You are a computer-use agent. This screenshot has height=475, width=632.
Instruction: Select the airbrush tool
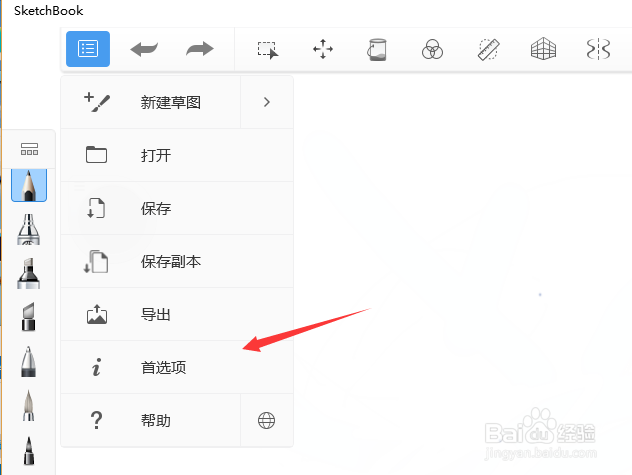(29, 229)
